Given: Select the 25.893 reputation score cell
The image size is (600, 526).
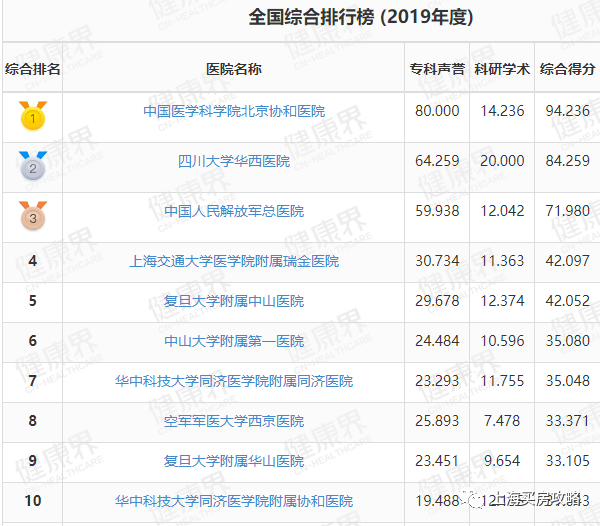Looking at the screenshot, I should [437, 421].
